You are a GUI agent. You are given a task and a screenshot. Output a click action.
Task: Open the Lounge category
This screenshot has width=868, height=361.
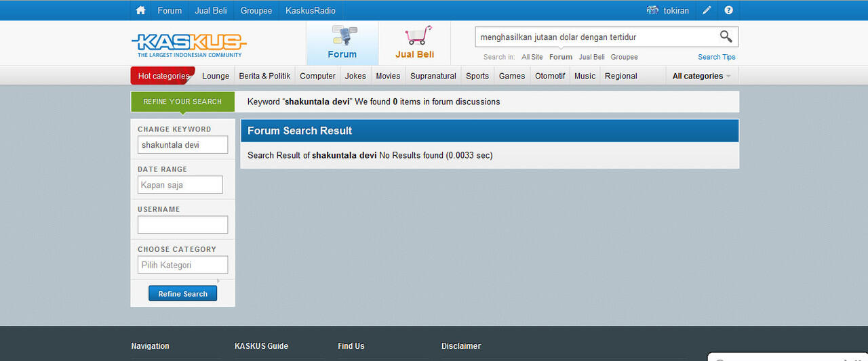216,76
